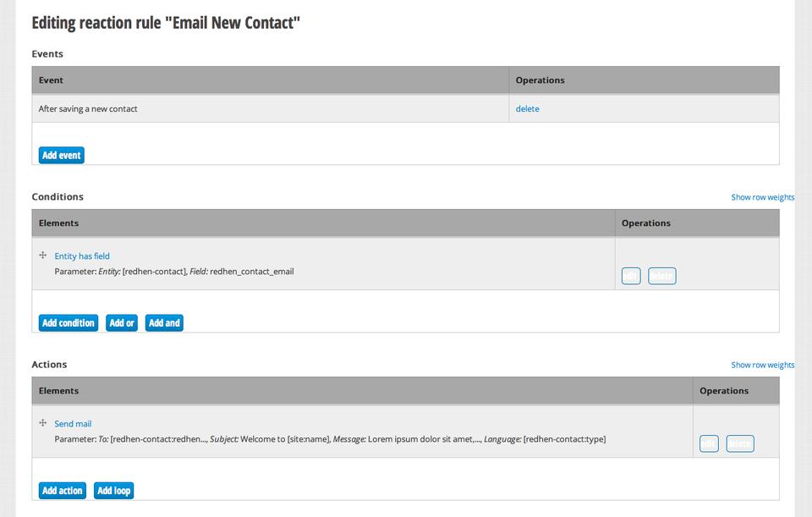Open the Entity has field condition link
The height and width of the screenshot is (517, 812).
(82, 256)
